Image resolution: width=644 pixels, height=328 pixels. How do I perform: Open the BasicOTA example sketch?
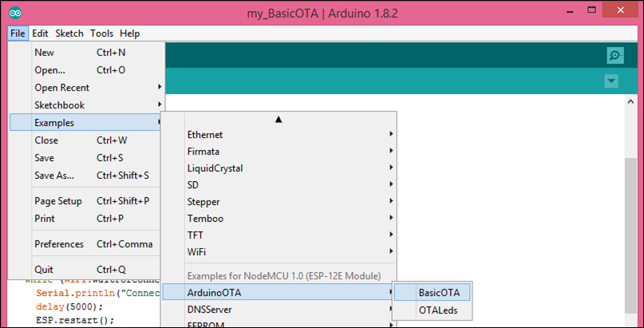click(432, 293)
